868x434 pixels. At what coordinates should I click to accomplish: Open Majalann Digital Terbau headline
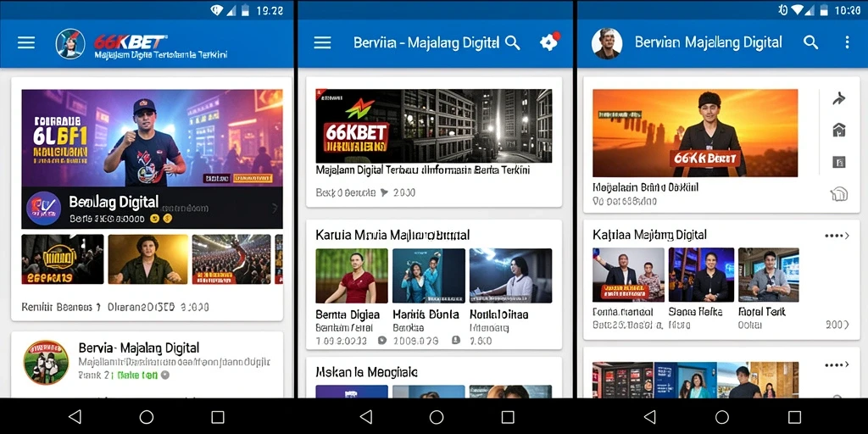(x=423, y=170)
